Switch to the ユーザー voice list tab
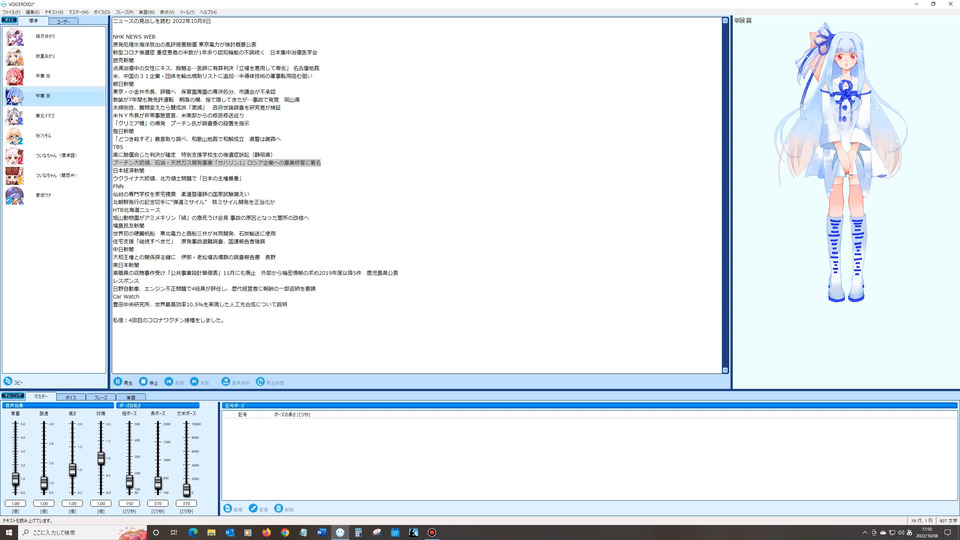 (63, 21)
